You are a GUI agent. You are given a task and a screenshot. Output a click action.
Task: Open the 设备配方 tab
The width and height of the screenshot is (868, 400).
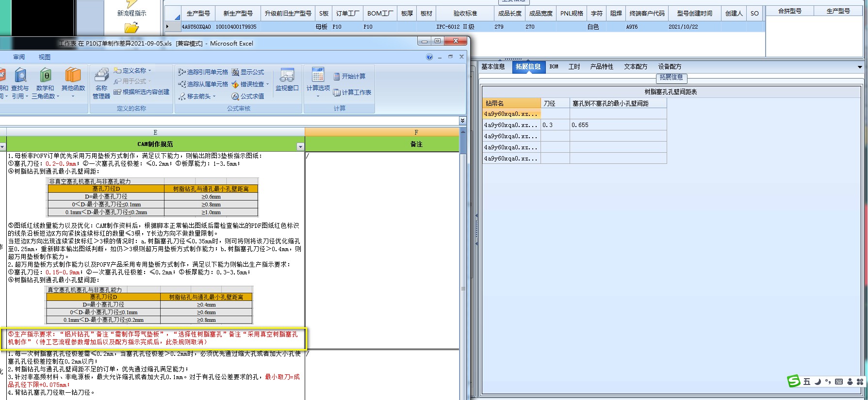pyautogui.click(x=670, y=67)
